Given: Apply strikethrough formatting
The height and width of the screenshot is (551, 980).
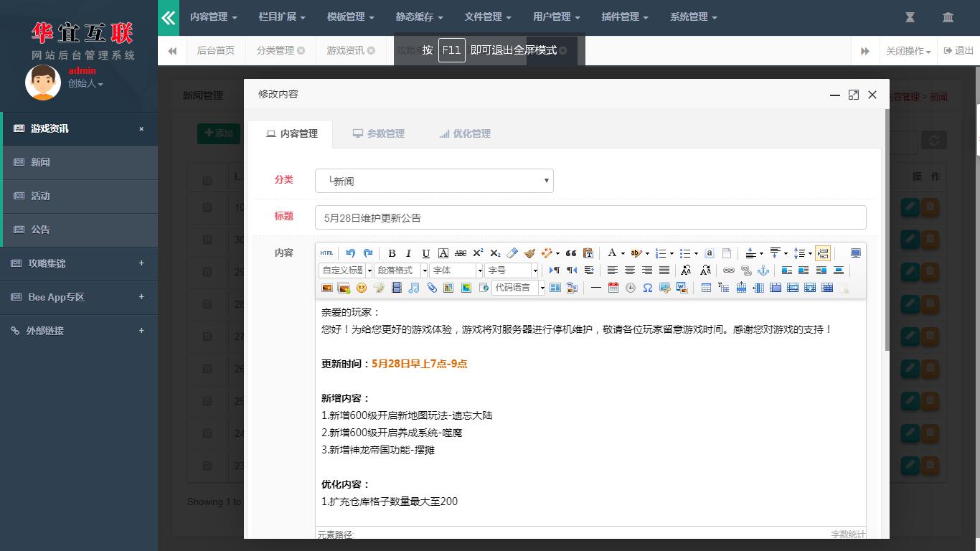Looking at the screenshot, I should (461, 253).
